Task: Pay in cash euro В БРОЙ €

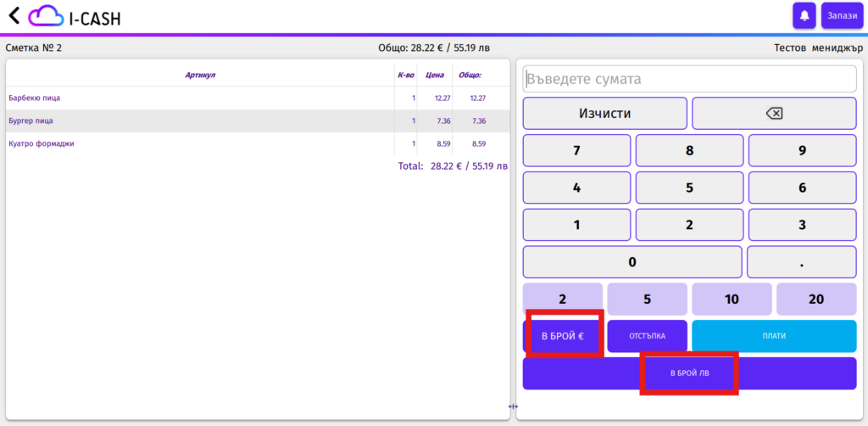Action: pyautogui.click(x=563, y=336)
